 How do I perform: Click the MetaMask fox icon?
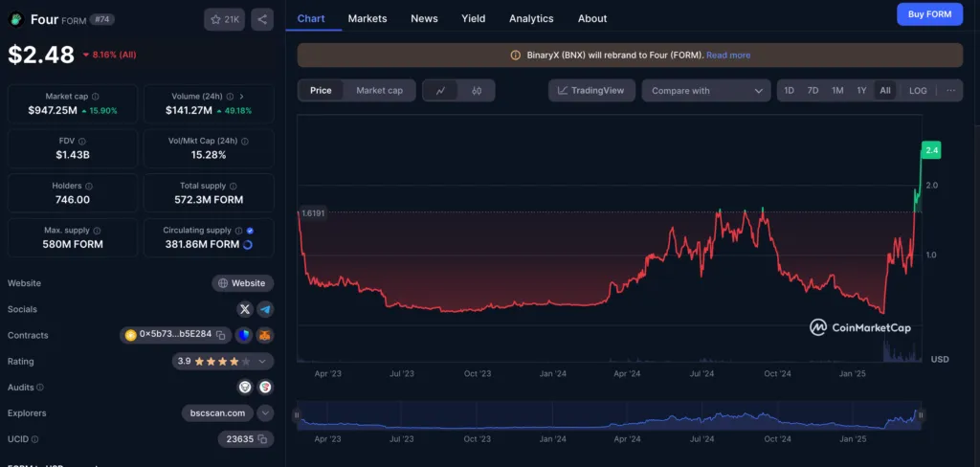266,335
